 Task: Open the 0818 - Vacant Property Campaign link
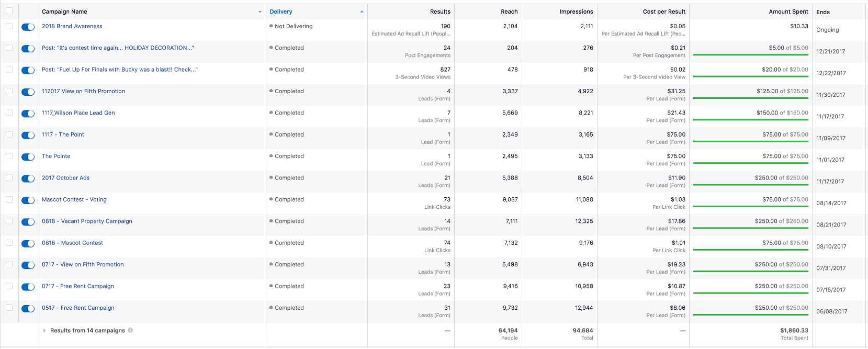point(87,221)
